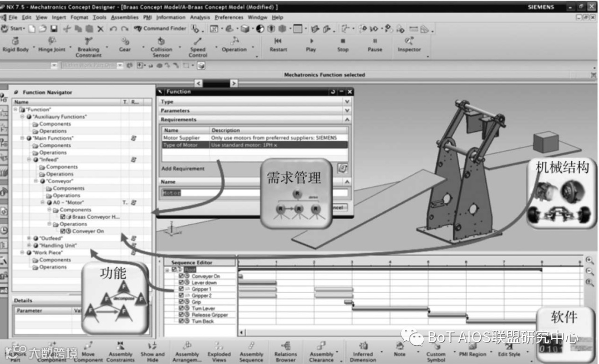Image resolution: width=599 pixels, height=364 pixels.
Task: Open the Operation tool
Action: coord(234,45)
